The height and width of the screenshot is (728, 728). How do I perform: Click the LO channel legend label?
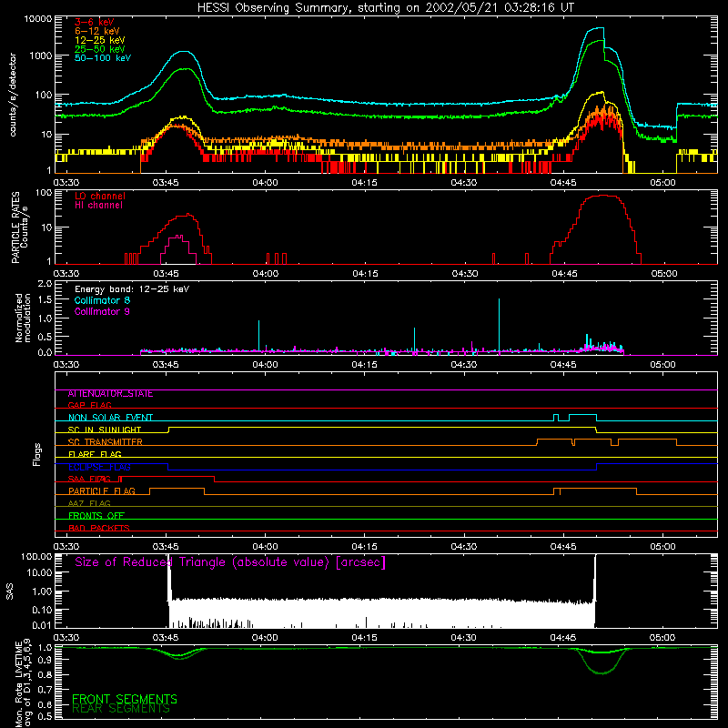click(100, 197)
